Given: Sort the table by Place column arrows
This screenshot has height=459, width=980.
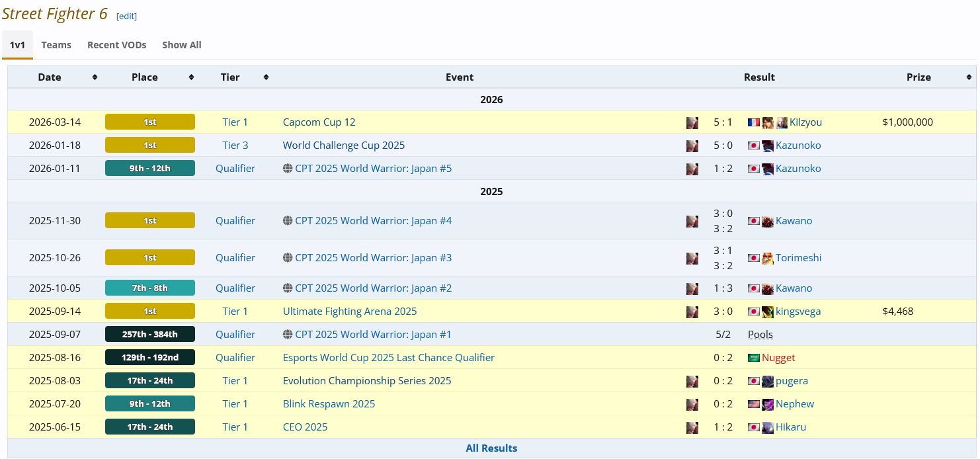Looking at the screenshot, I should [191, 77].
